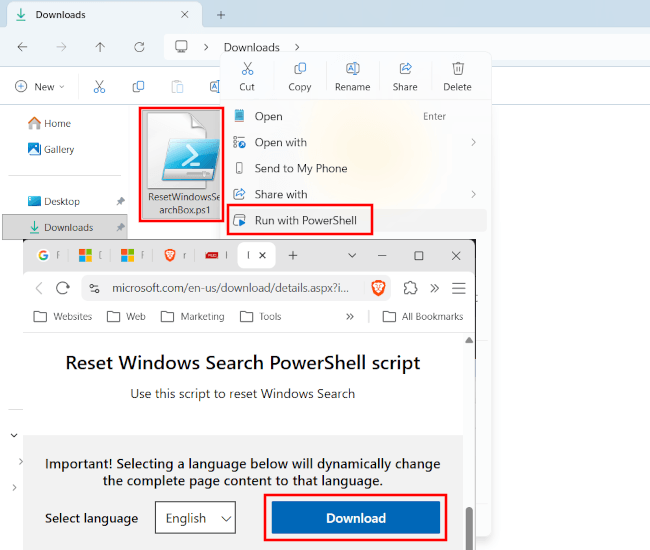Open a new browser tab
This screenshot has height=550, width=650.
pos(293,255)
